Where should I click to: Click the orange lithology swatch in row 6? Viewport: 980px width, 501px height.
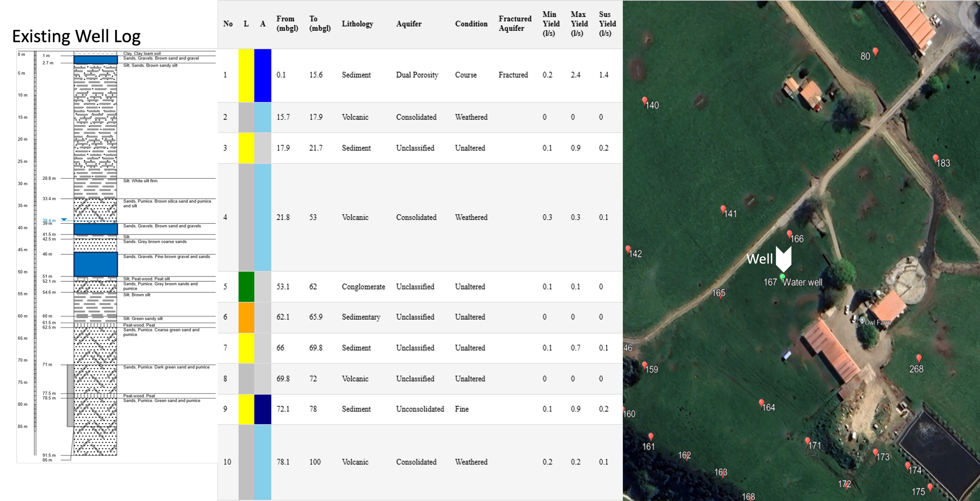coord(246,317)
